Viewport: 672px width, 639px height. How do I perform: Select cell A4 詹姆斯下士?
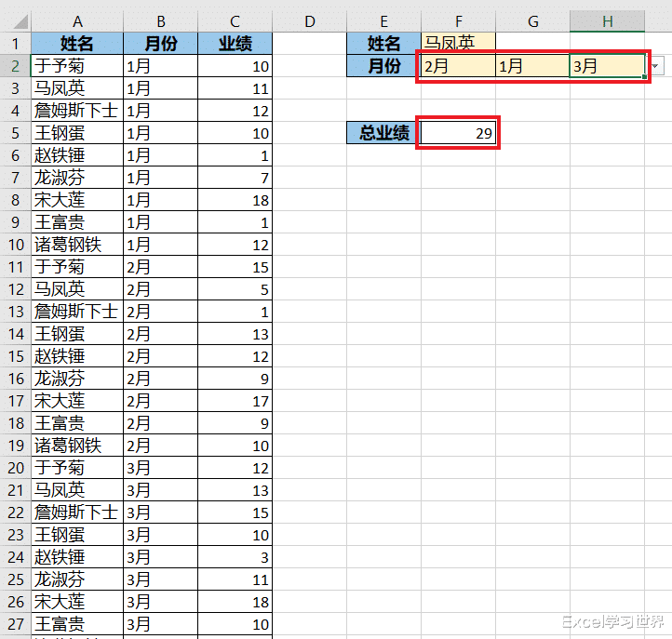coord(77,111)
